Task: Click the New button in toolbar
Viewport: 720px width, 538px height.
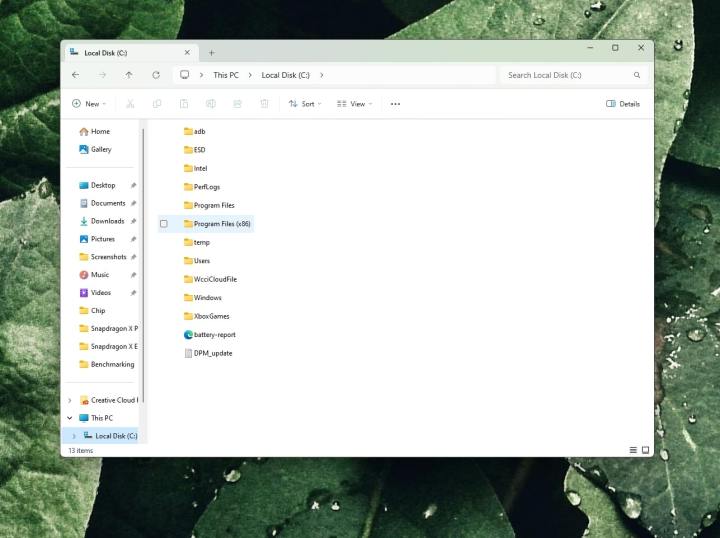Action: (88, 104)
